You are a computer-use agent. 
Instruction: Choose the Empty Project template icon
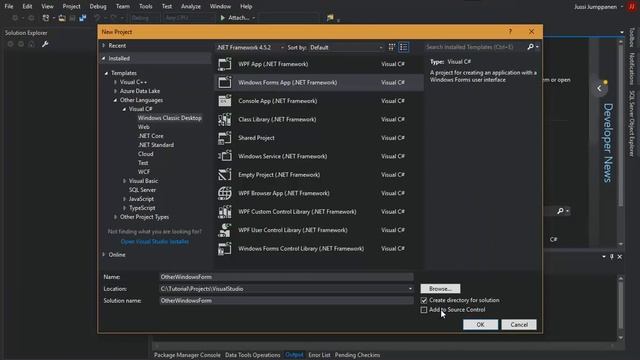click(224, 175)
